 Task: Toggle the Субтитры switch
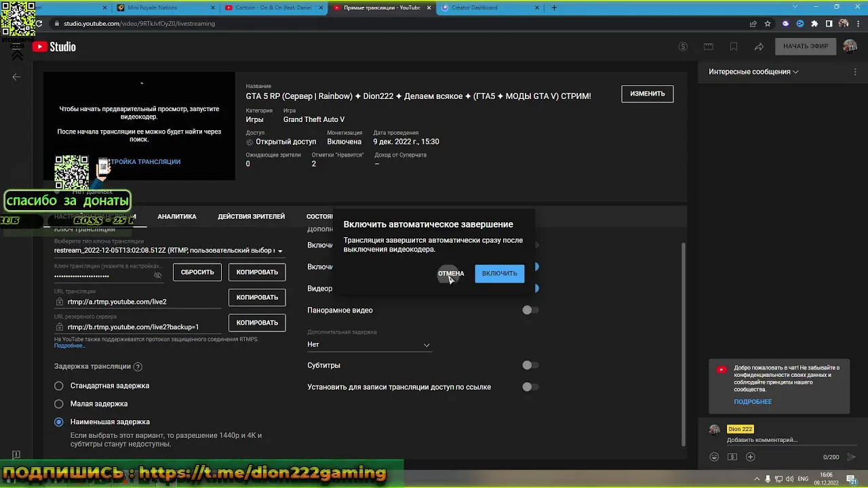click(x=530, y=365)
